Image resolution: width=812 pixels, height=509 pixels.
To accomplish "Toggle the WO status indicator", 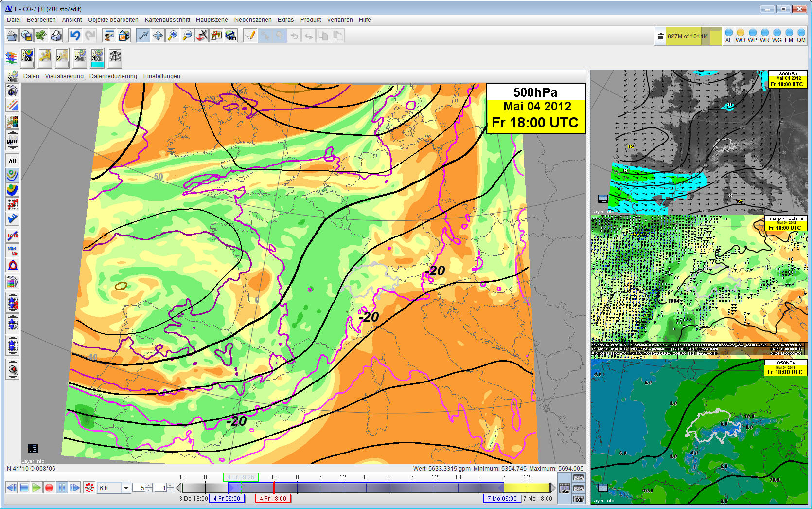I will [x=740, y=33].
